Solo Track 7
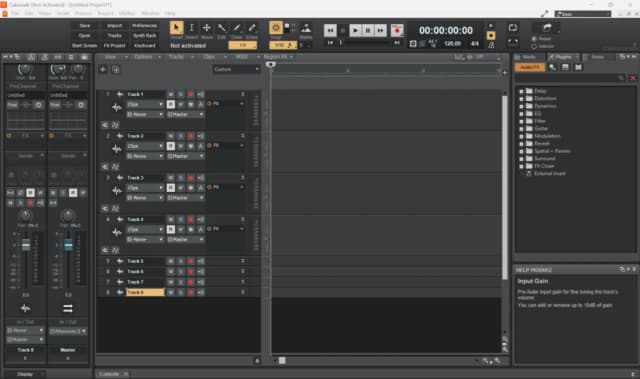The image size is (640, 379). click(180, 282)
